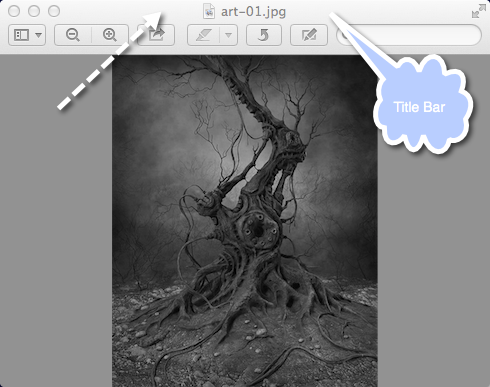Open the highlight options dropdown arrow
This screenshot has height=387, width=490.
click(x=228, y=35)
